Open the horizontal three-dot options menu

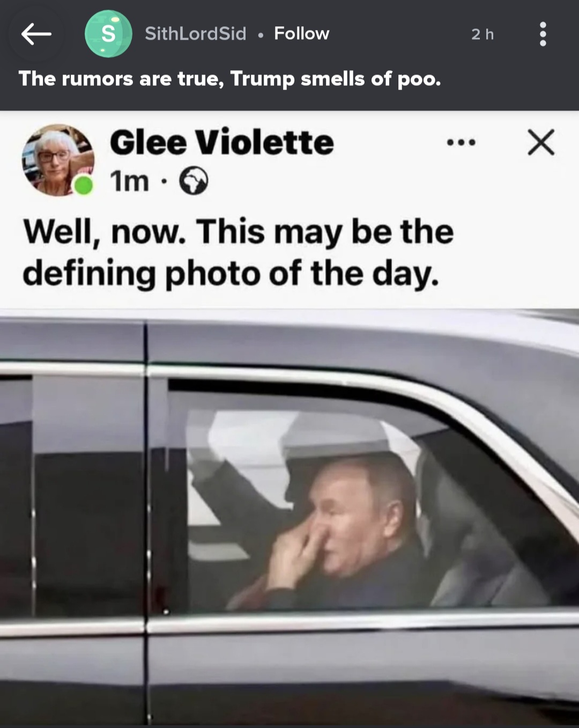(461, 143)
